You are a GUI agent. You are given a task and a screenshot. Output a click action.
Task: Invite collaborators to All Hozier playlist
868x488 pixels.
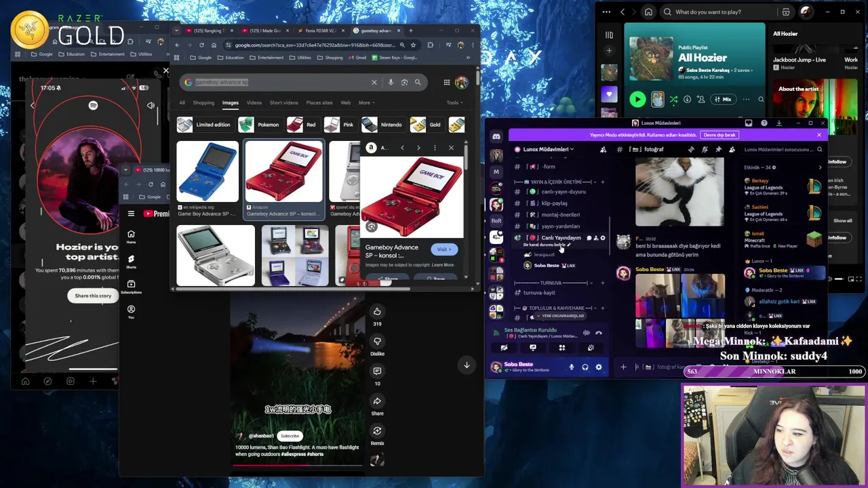pyautogui.click(x=701, y=99)
